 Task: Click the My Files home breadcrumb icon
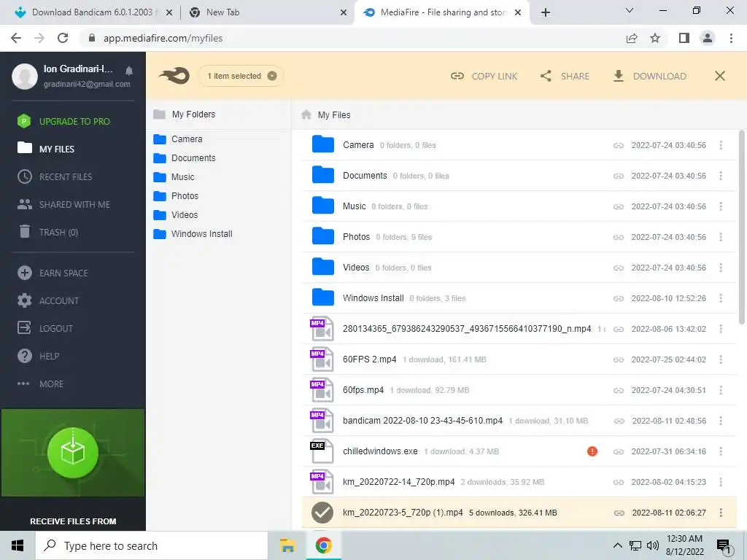(306, 114)
